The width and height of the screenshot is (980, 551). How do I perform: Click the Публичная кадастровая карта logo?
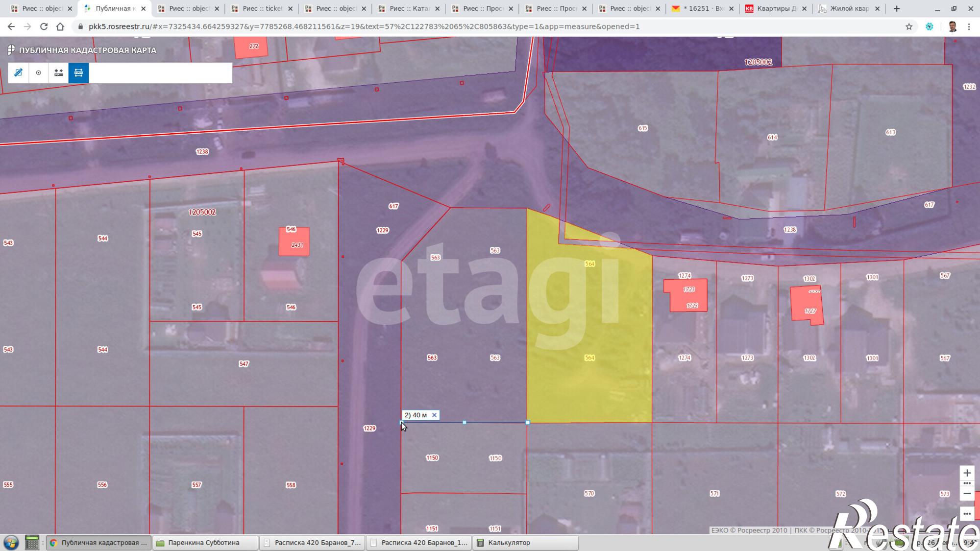[x=82, y=50]
